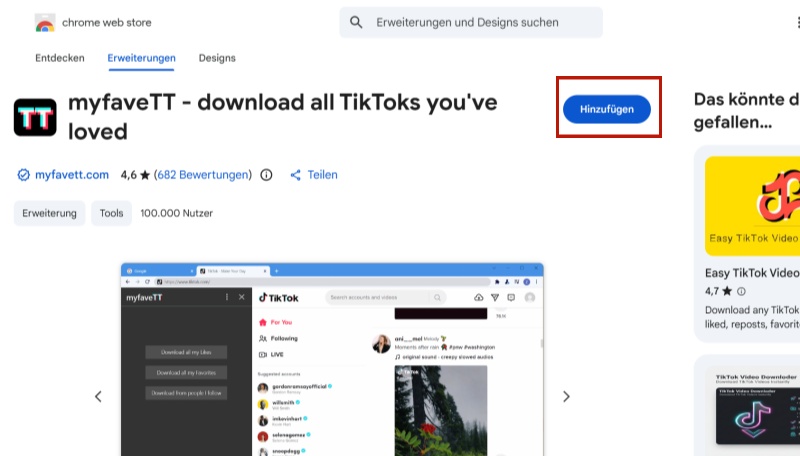This screenshot has height=456, width=800.
Task: Click the Easy TikTok Video title text
Action: coord(753,273)
